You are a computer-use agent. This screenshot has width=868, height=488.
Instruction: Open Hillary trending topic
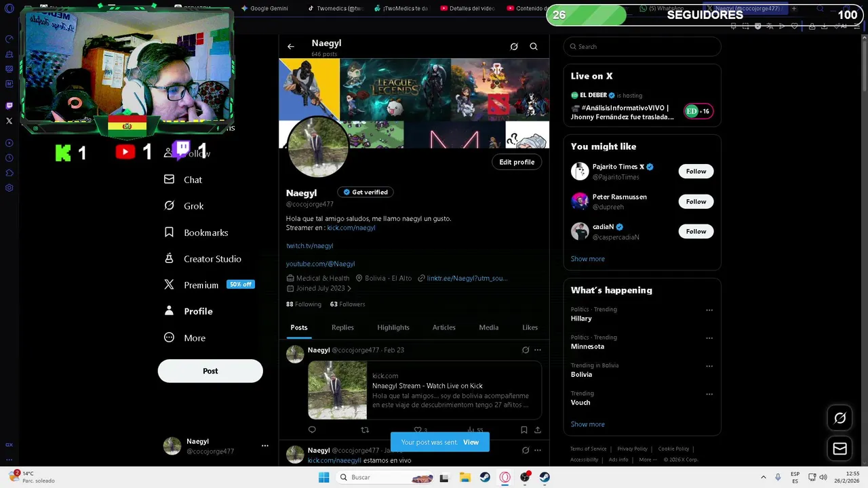[x=581, y=319]
